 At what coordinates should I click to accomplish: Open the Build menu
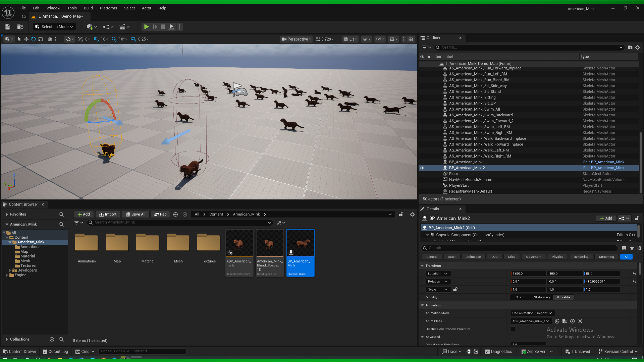[88, 8]
